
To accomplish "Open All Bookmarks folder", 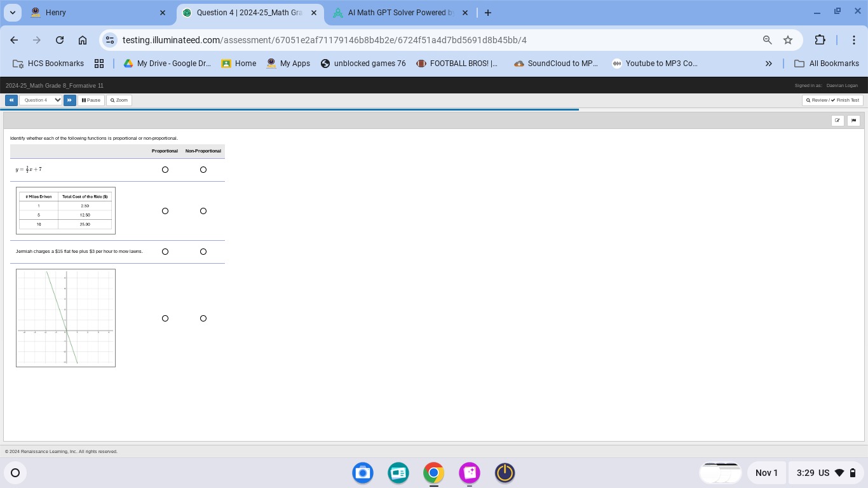I will tap(827, 64).
